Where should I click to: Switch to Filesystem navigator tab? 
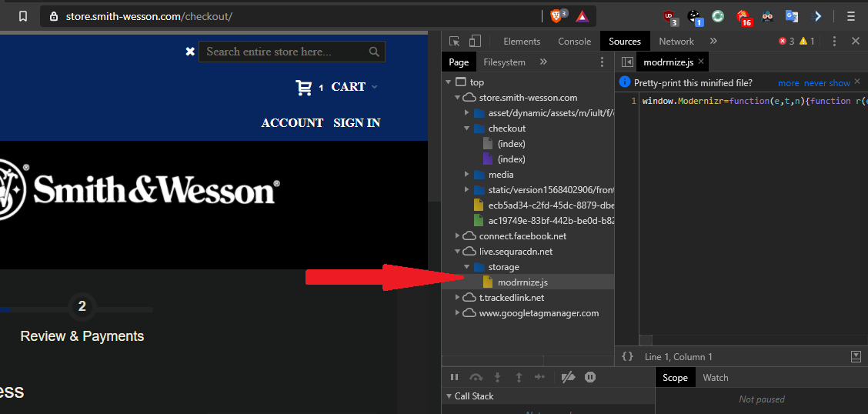(504, 62)
